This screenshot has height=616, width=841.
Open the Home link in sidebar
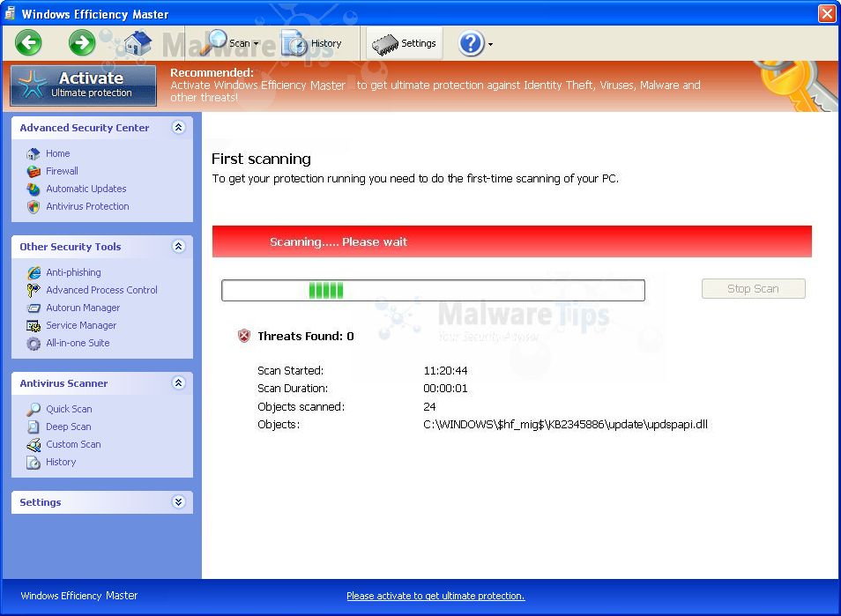click(58, 153)
